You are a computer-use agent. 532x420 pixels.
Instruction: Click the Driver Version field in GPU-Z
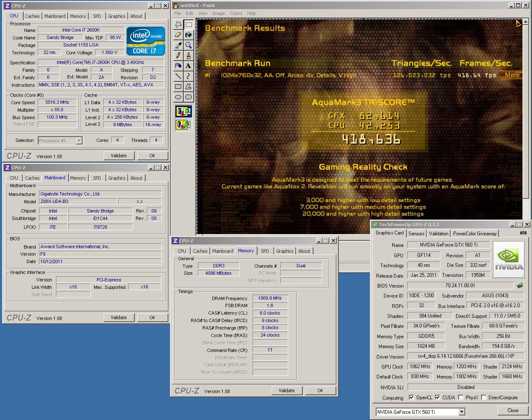pos(466,356)
